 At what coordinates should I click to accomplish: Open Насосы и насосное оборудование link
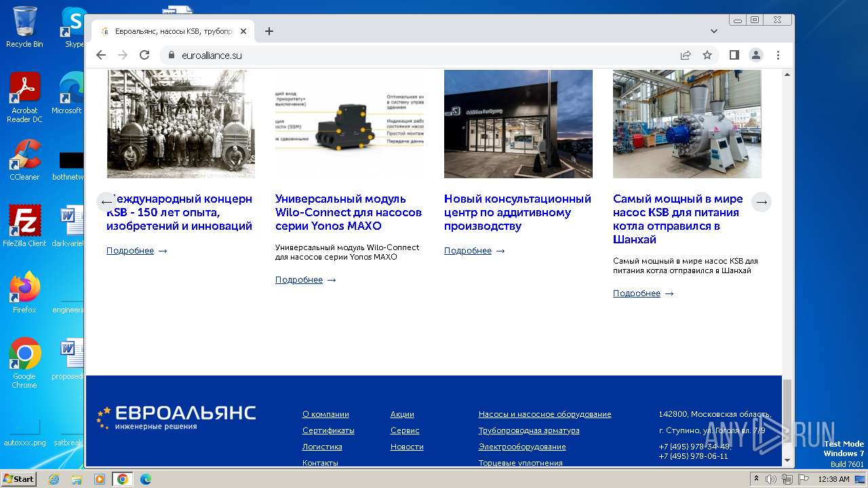pos(545,414)
